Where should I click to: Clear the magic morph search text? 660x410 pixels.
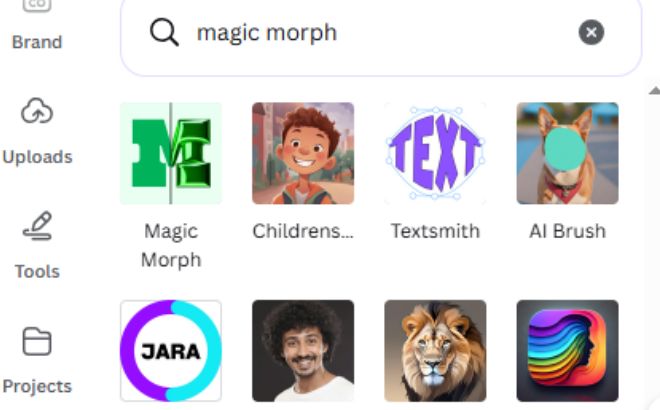[x=591, y=32]
